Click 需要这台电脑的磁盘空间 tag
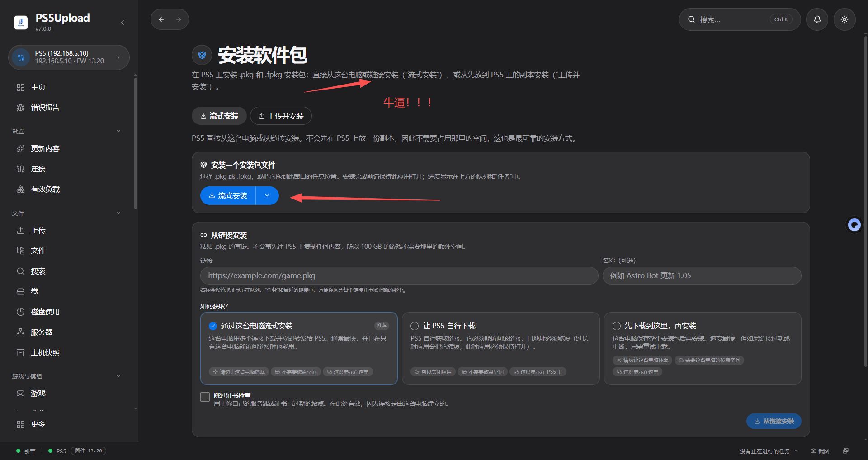This screenshot has width=868, height=460. [x=709, y=360]
